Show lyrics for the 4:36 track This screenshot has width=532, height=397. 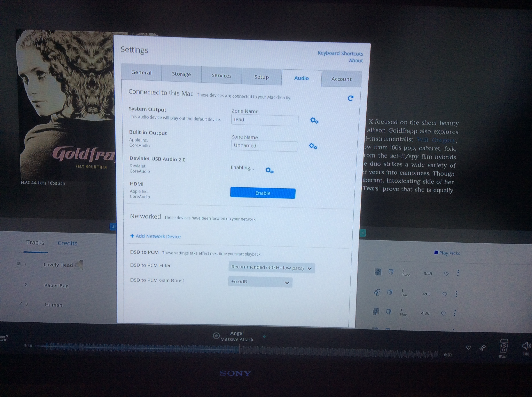click(376, 311)
